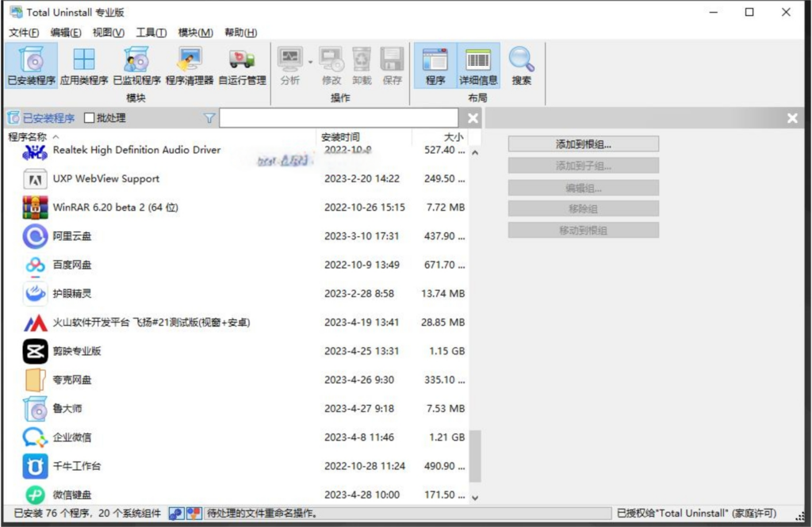
Task: Open the filter funnel dropdown
Action: [209, 118]
